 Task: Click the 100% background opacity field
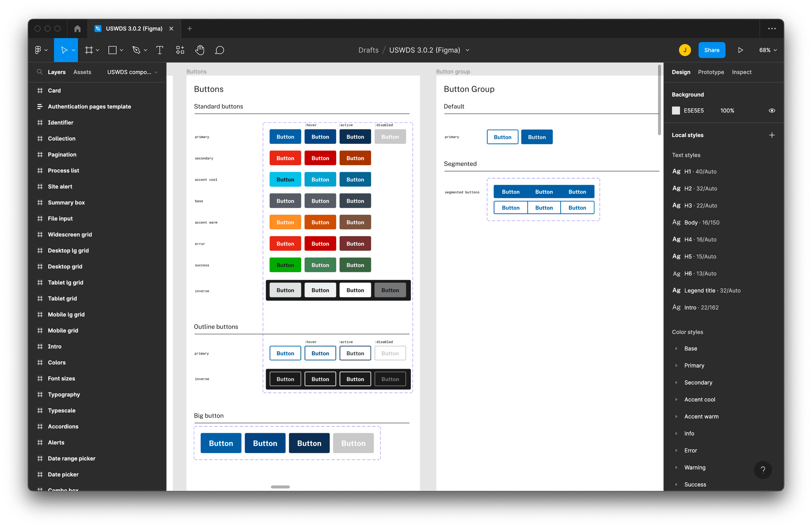coord(727,110)
